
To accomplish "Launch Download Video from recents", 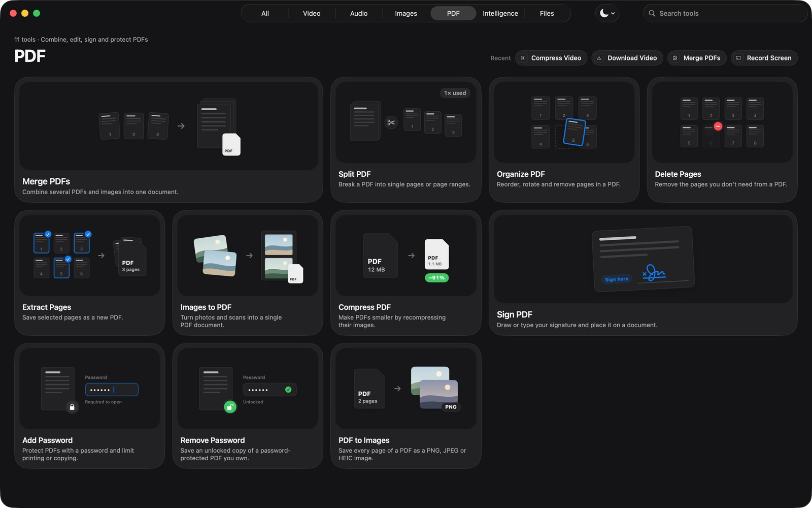I will click(627, 58).
